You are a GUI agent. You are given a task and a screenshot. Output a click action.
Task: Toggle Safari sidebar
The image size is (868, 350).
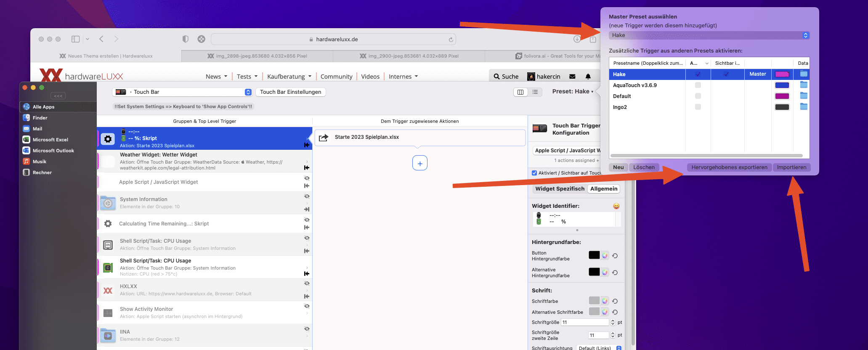pos(76,39)
